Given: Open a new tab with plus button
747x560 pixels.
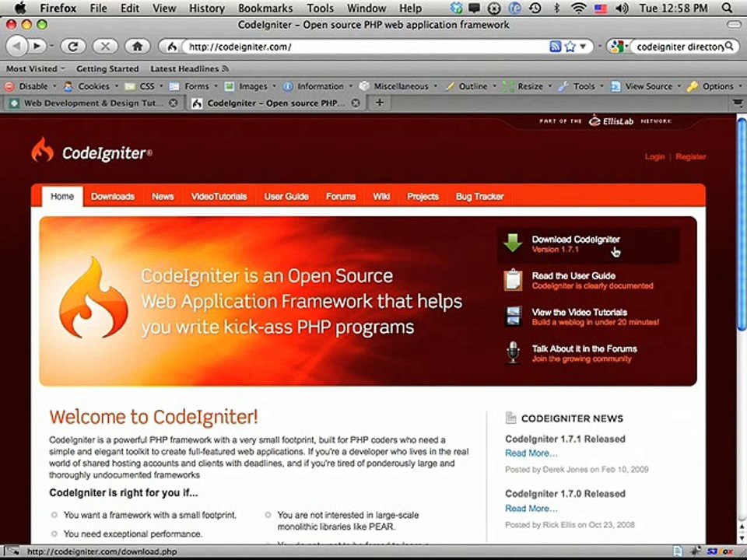Looking at the screenshot, I should 379,103.
